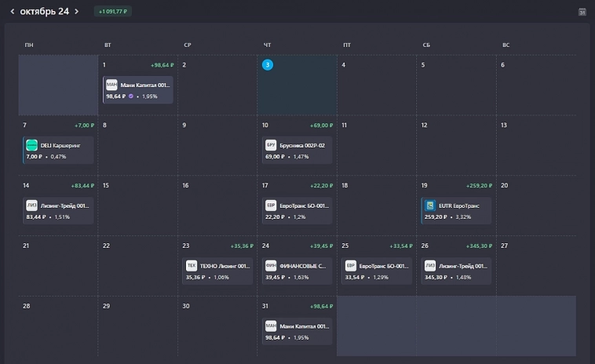
Task: Open Лизинг-Трейд 345,30 ₽ card on October 26
Action: pos(456,271)
